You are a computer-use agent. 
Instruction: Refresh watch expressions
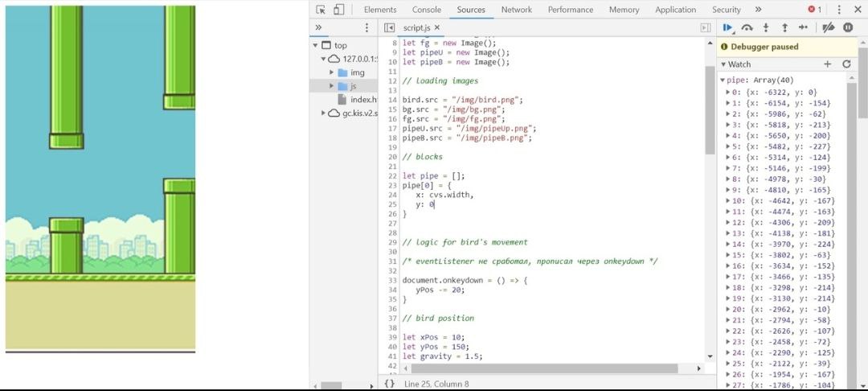pyautogui.click(x=846, y=64)
